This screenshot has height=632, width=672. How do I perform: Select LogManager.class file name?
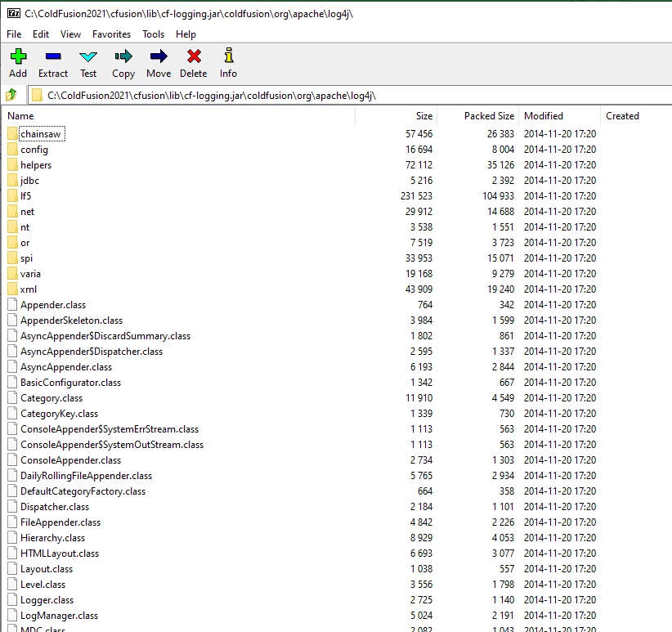(59, 616)
